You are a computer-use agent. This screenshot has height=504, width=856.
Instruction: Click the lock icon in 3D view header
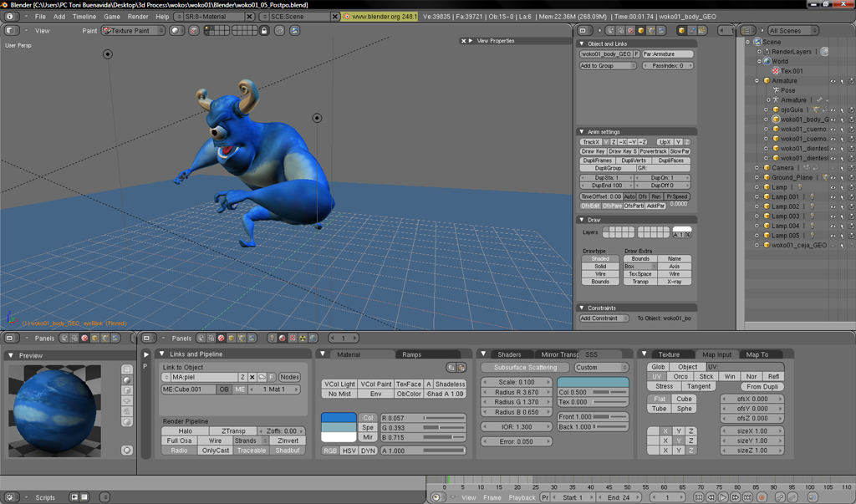264,31
